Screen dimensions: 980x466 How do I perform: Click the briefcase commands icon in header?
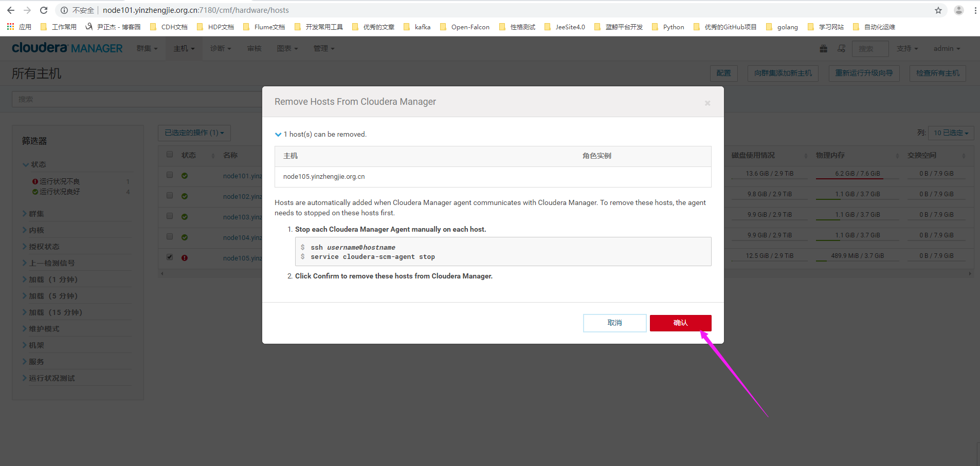[824, 48]
